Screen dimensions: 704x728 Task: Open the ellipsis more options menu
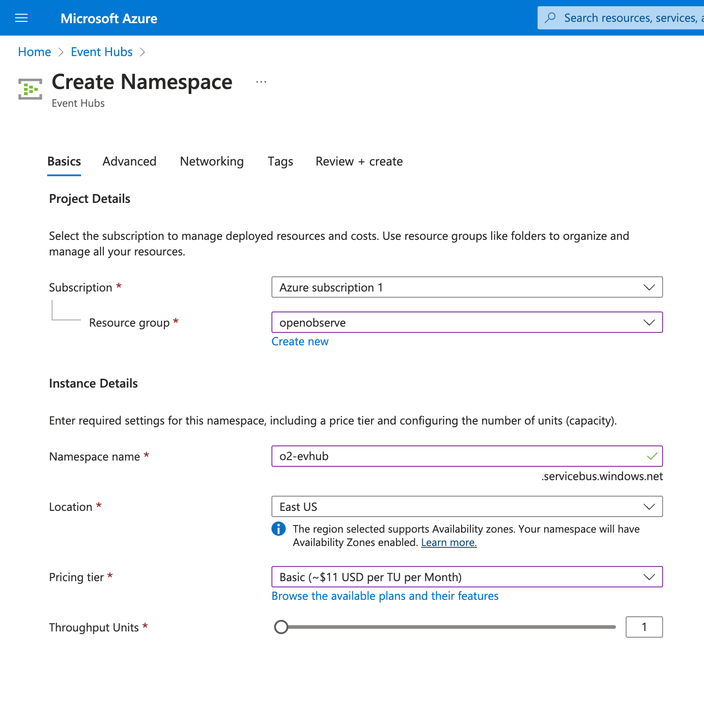pos(261,82)
